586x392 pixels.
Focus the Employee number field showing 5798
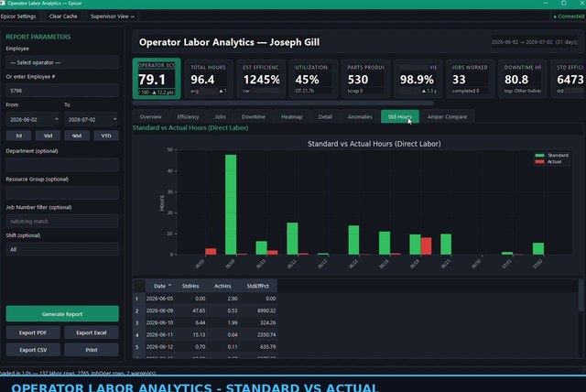tap(62, 91)
